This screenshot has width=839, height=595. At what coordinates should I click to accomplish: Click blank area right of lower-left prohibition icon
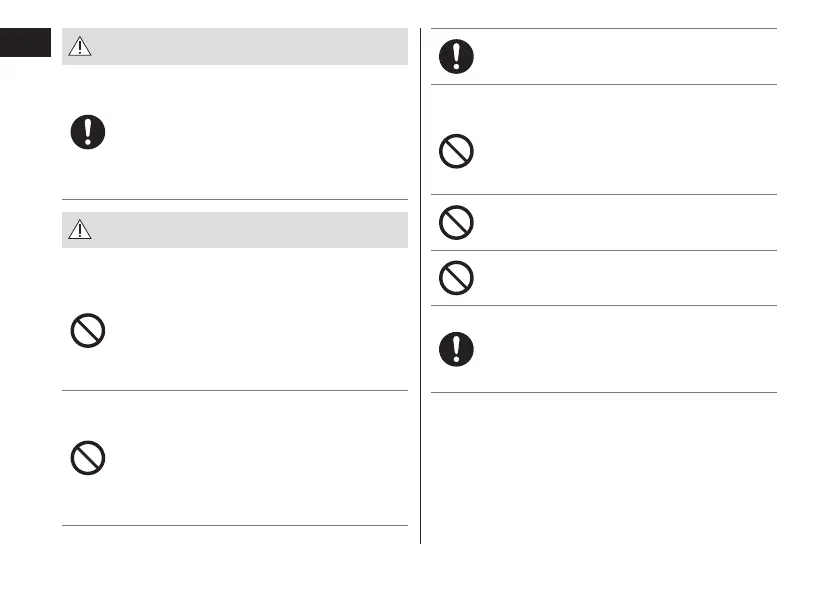point(250,458)
